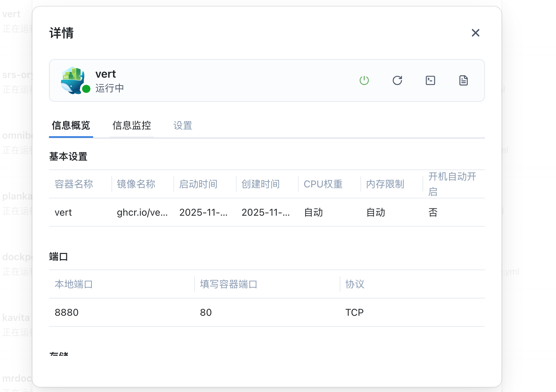Select the local port 8880 cell
Viewport: 556px width, 392px height.
click(x=67, y=313)
